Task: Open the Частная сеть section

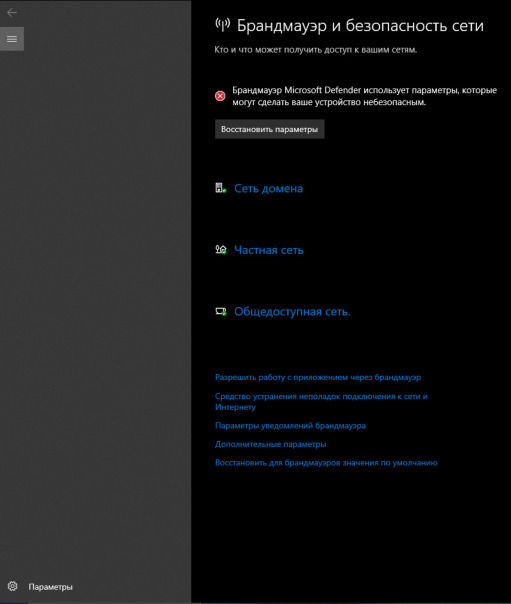Action: pos(269,250)
